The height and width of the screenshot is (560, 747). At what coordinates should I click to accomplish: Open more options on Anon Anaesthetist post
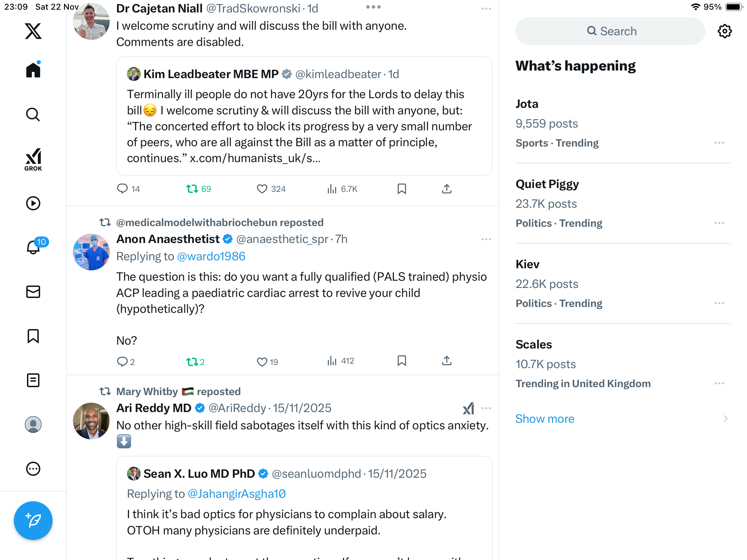point(486,239)
